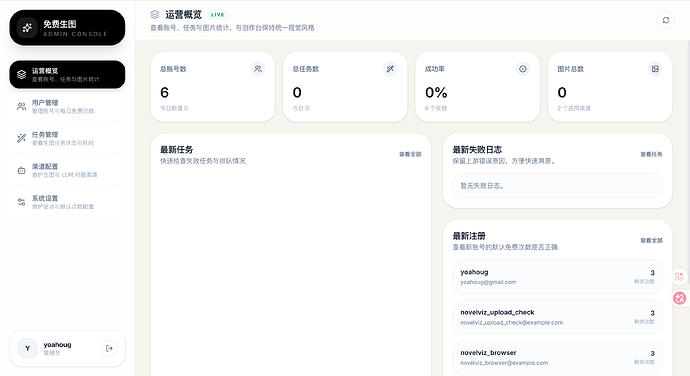Click 查看全部 in the 最新注册 panel

click(x=651, y=240)
